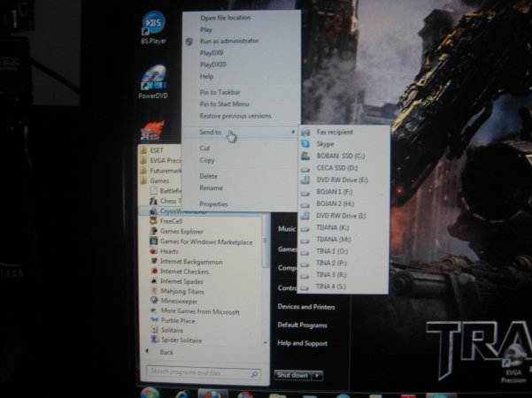
Task: Open the Shut down options arrow
Action: (x=317, y=375)
